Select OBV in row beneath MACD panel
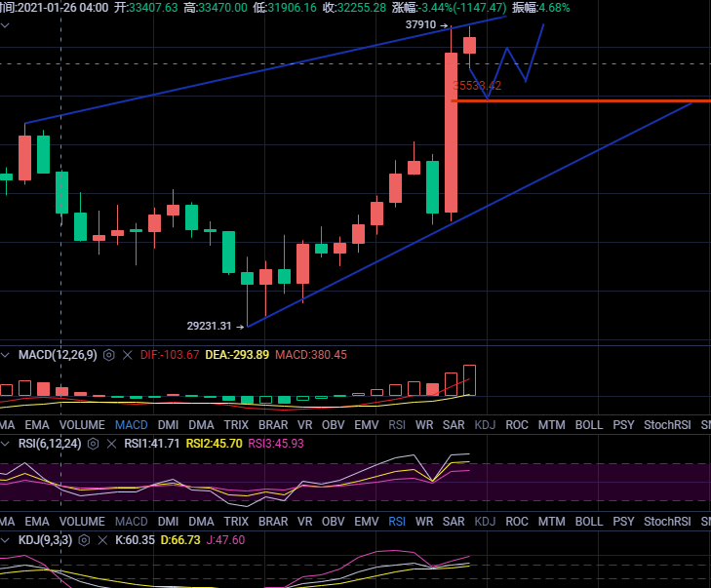The height and width of the screenshot is (588, 711). 334,425
